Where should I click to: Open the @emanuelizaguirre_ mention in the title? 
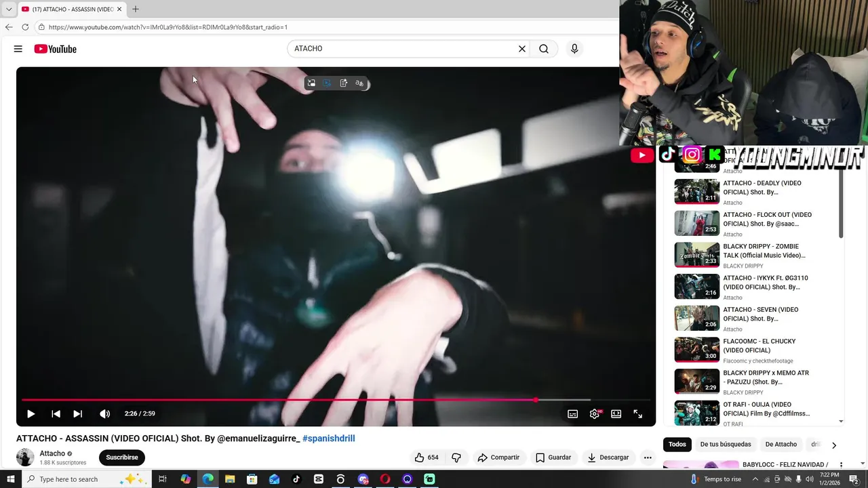[x=258, y=439]
